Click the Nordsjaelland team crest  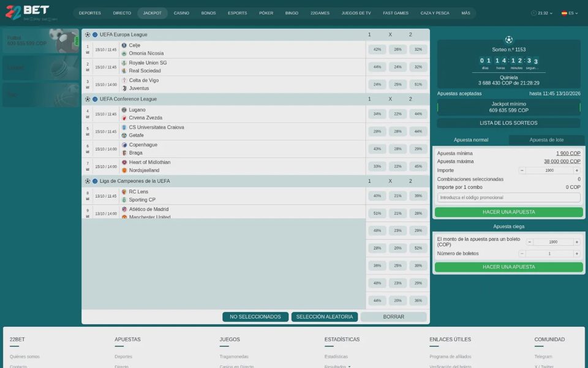click(x=124, y=171)
